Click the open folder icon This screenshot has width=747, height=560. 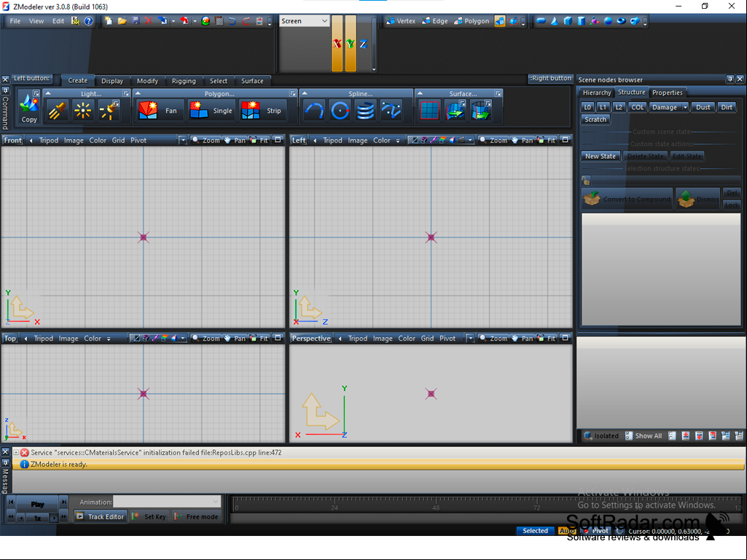pyautogui.click(x=122, y=21)
